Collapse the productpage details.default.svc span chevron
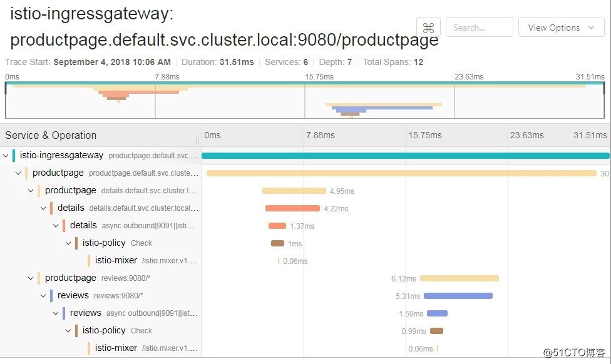 31,191
